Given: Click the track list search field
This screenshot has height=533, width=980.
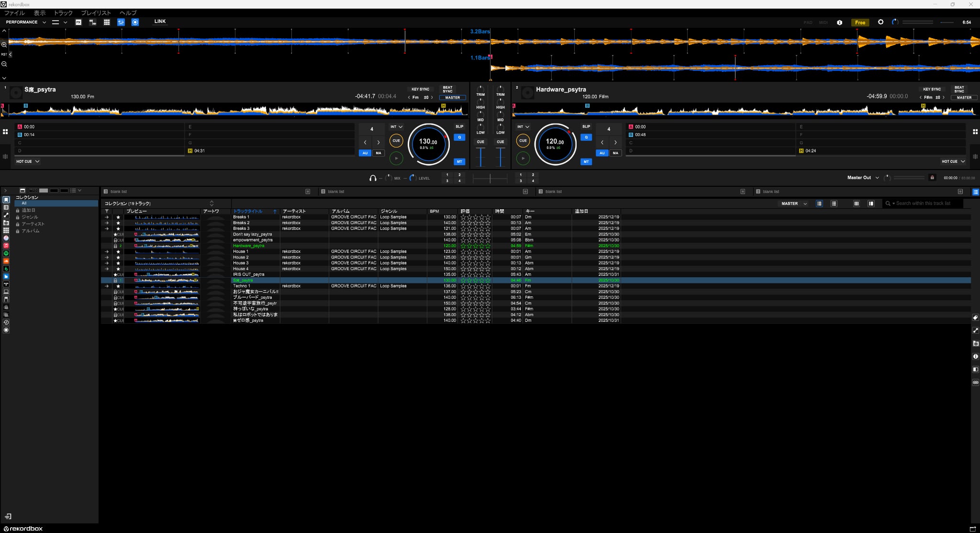Looking at the screenshot, I should click(x=926, y=204).
